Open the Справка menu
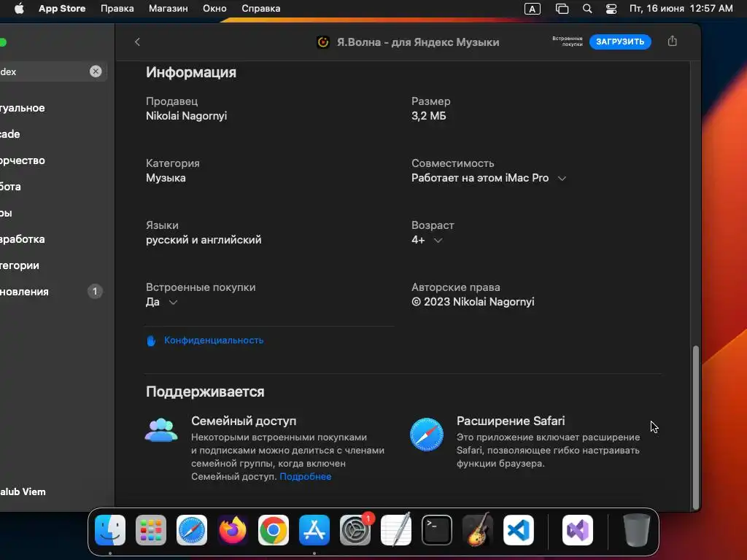This screenshot has height=560, width=747. (x=261, y=9)
